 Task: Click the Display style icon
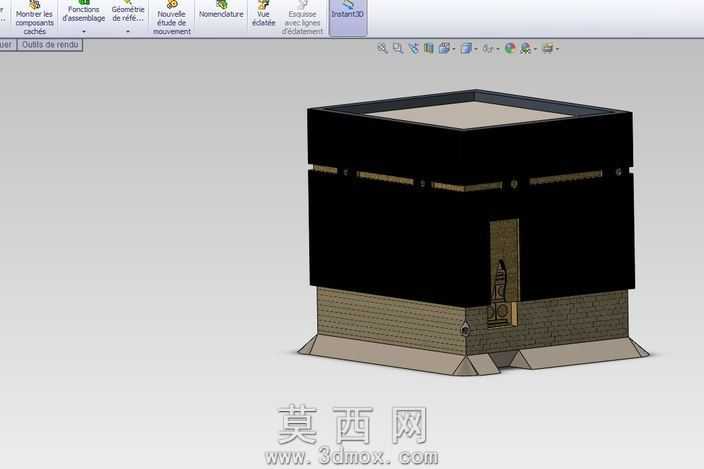(466, 48)
